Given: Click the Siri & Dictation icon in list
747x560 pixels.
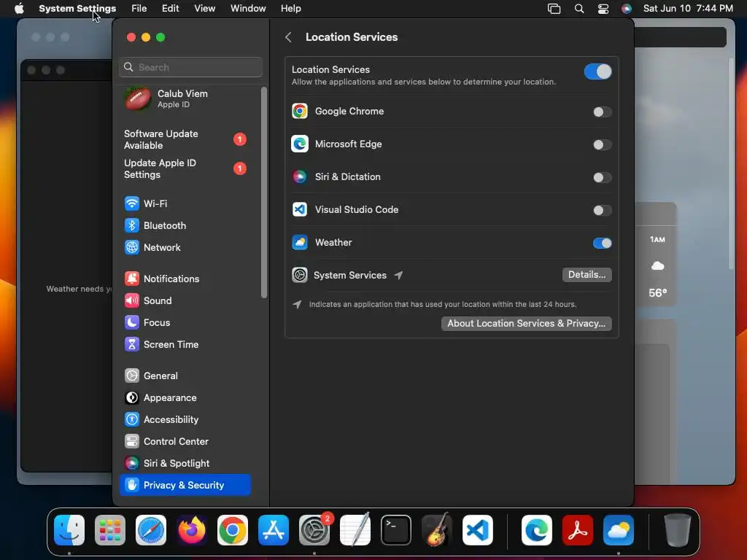Looking at the screenshot, I should tap(300, 176).
